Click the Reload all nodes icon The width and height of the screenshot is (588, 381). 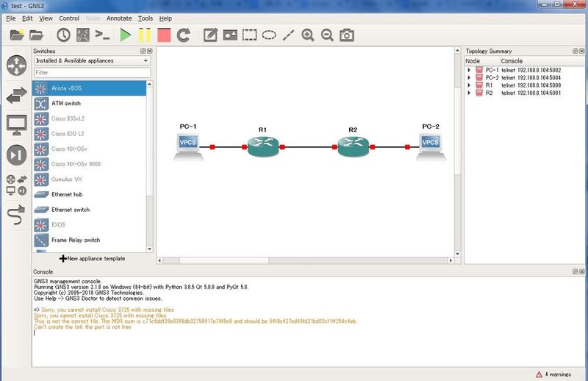pyautogui.click(x=184, y=35)
